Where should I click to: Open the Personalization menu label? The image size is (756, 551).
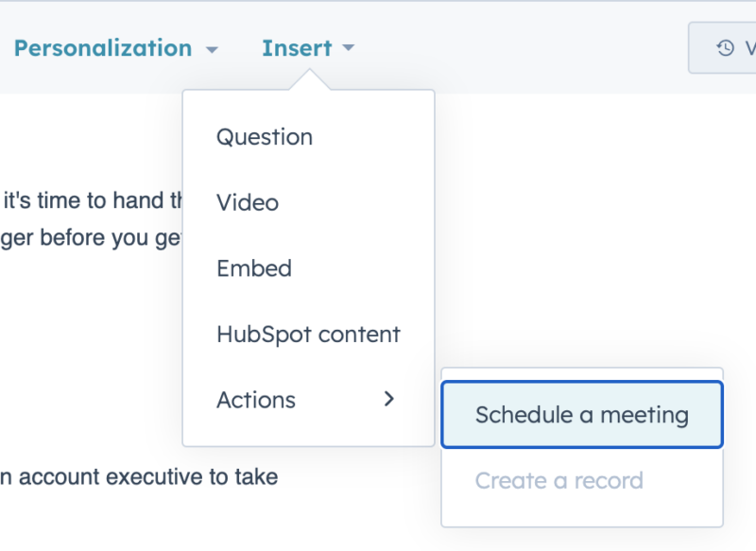click(x=103, y=47)
